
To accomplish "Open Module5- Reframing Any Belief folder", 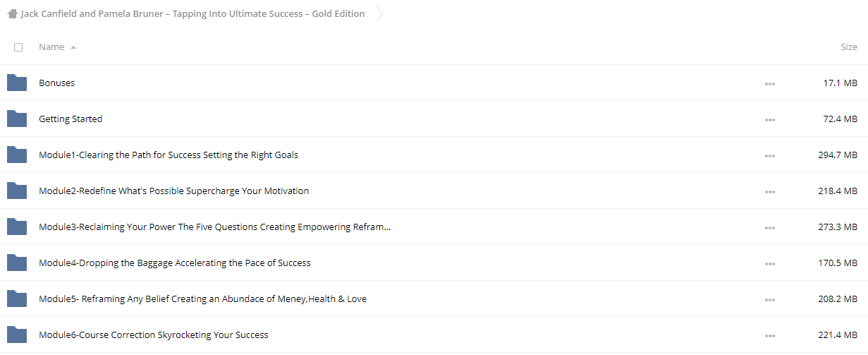I will pos(202,299).
